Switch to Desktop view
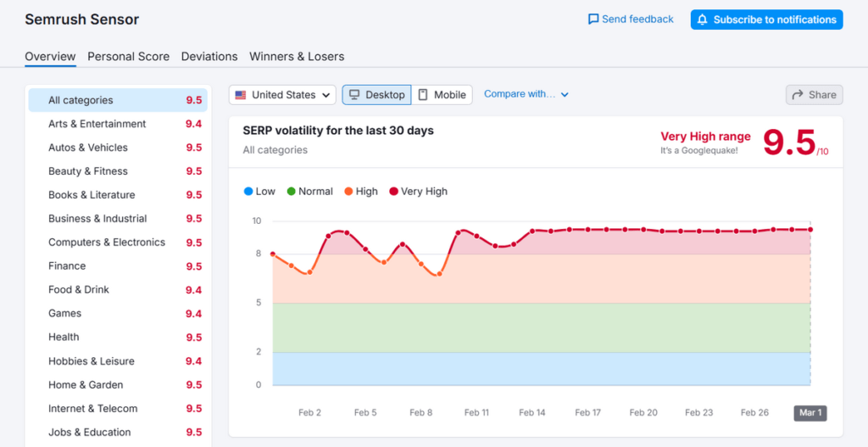 (x=376, y=95)
